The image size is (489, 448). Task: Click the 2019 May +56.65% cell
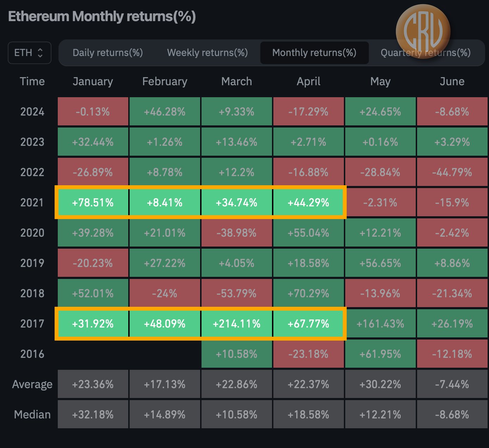pyautogui.click(x=380, y=263)
